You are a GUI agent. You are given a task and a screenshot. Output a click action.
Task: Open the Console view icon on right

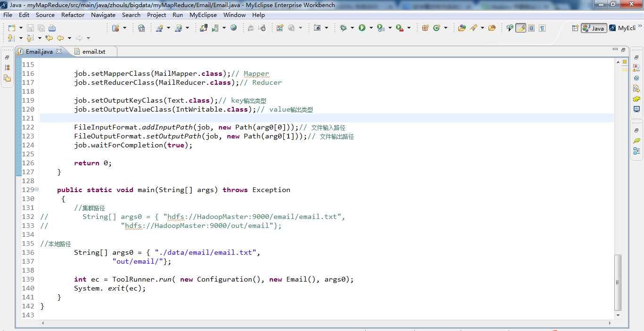click(x=636, y=109)
